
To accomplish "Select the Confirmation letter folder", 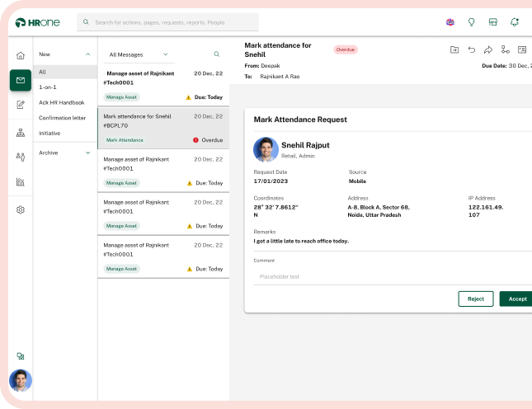I will [x=62, y=118].
